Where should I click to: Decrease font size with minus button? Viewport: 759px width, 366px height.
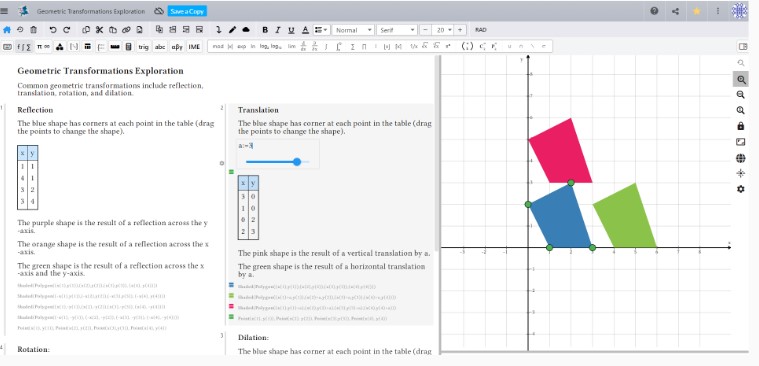click(425, 30)
